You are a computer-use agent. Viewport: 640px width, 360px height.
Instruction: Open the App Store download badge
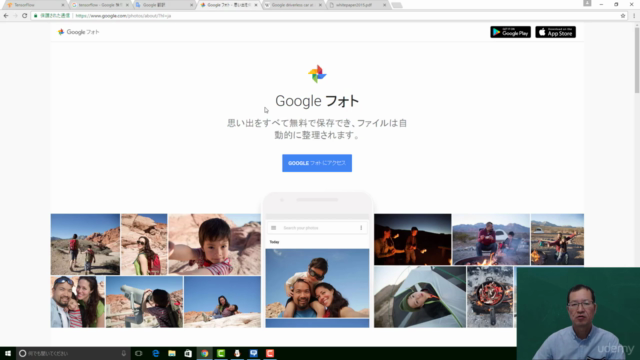[556, 32]
